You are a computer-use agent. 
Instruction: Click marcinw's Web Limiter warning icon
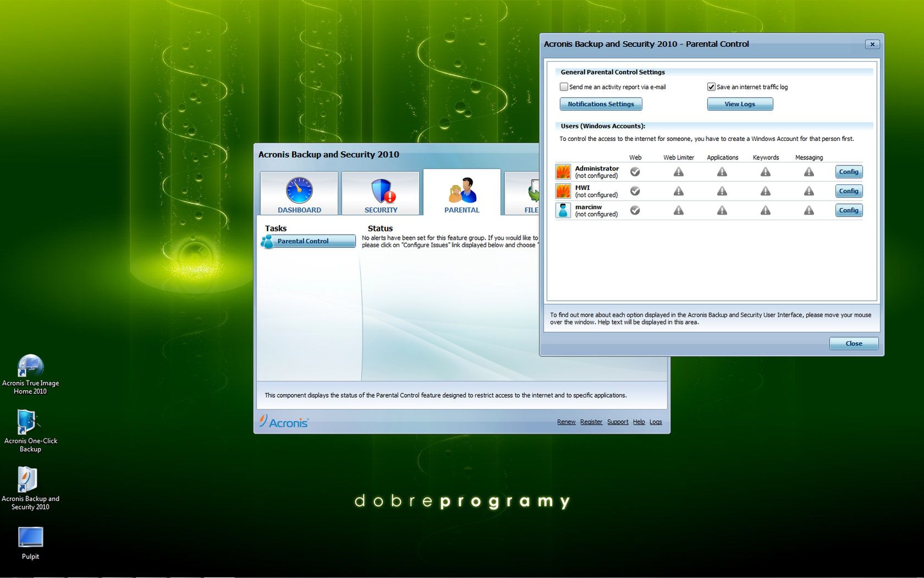tap(679, 210)
